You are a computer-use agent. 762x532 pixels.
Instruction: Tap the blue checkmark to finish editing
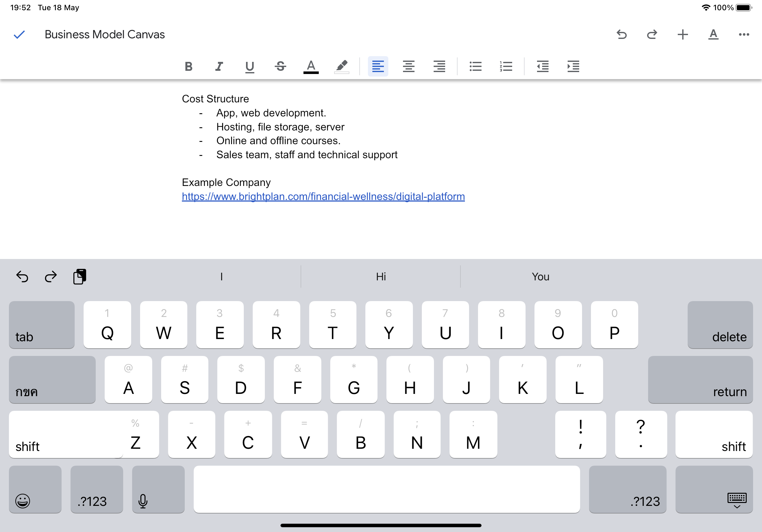pos(19,34)
